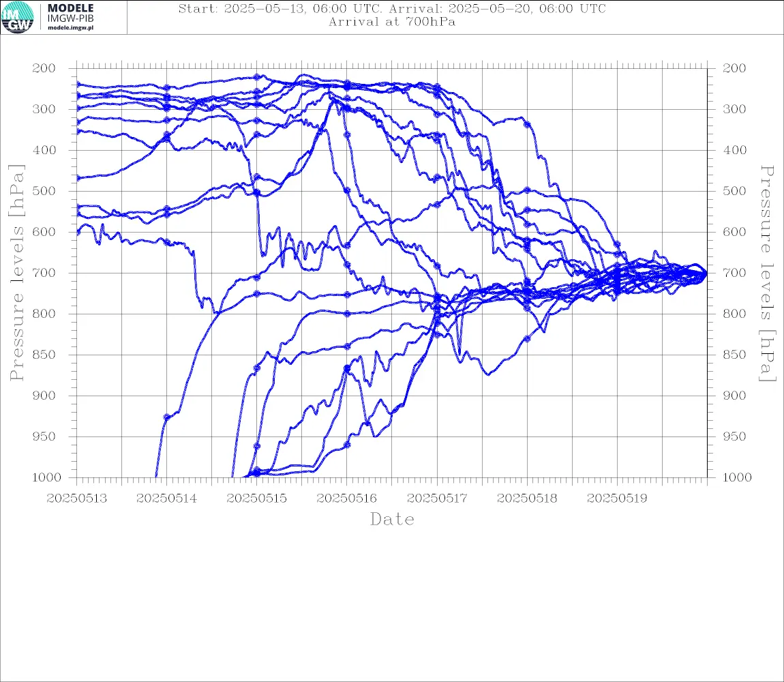Click the left 'Pressure levels [hPa]' axis title
Viewport: 784px width, 682px height.
[x=16, y=273]
